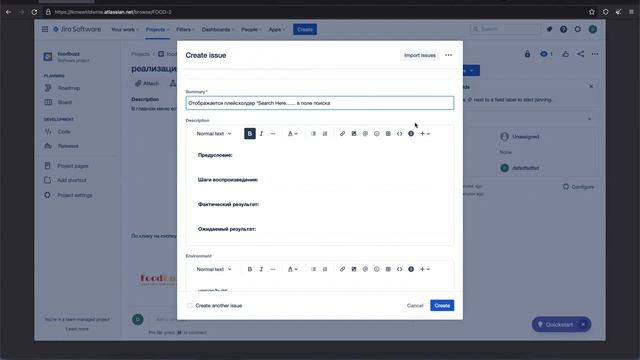Open the app switcher grid icon
This screenshot has height=360, width=640.
45,29
